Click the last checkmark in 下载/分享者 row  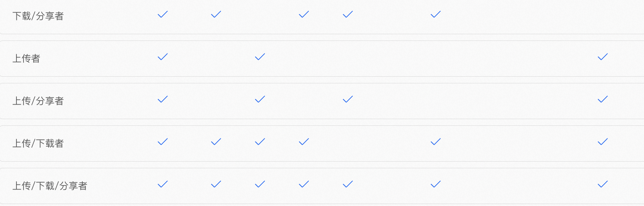[435, 15]
